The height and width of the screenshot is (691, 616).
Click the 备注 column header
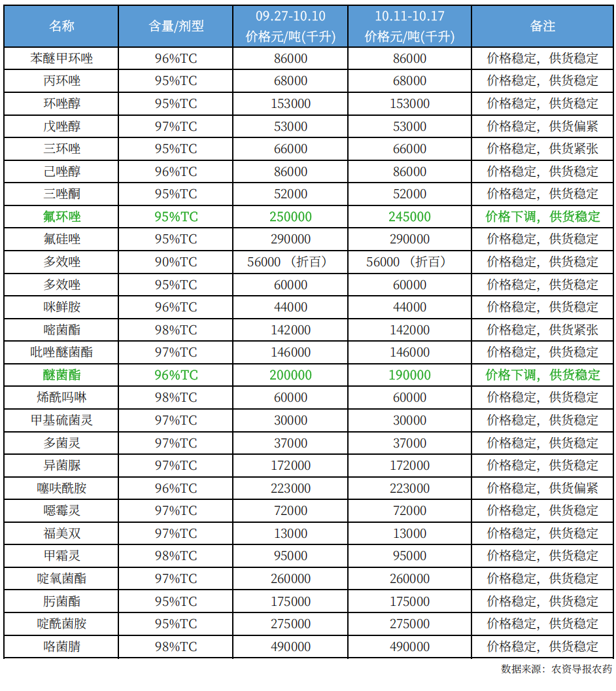pos(543,26)
